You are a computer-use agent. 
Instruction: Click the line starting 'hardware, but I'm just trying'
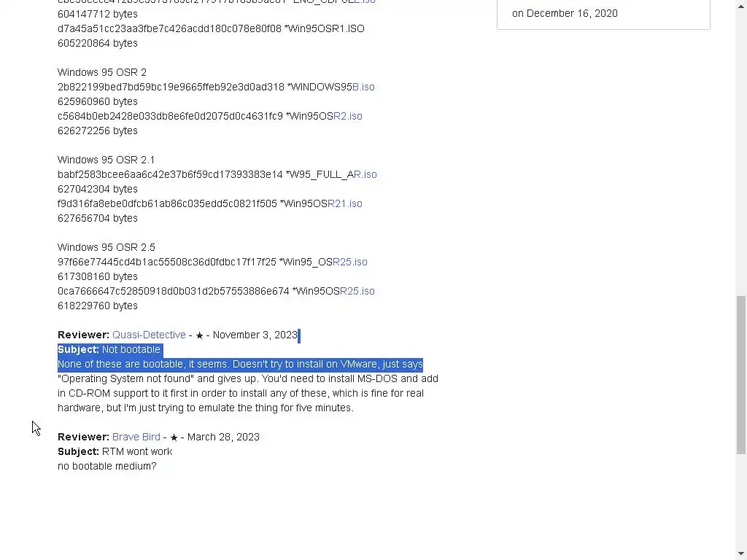coord(205,408)
